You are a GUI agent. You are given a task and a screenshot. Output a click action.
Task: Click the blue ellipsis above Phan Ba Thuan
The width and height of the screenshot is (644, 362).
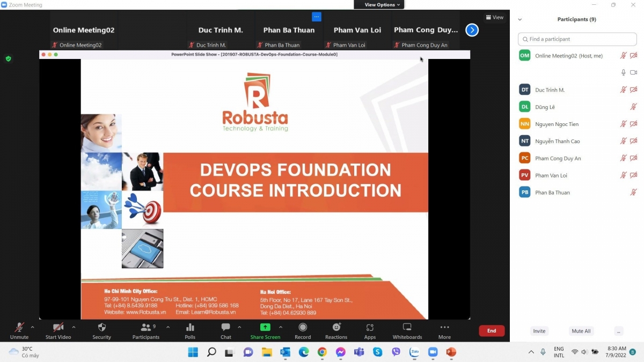point(317,17)
